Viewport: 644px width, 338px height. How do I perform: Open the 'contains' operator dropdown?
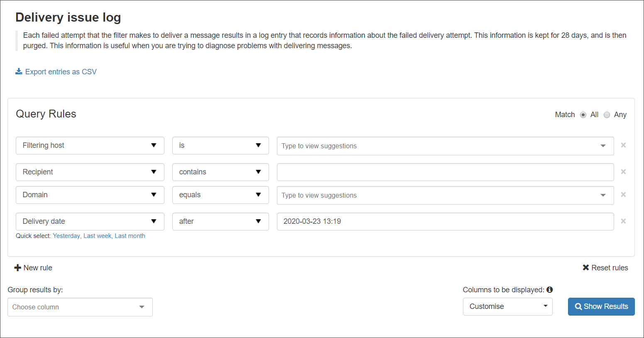pos(220,172)
